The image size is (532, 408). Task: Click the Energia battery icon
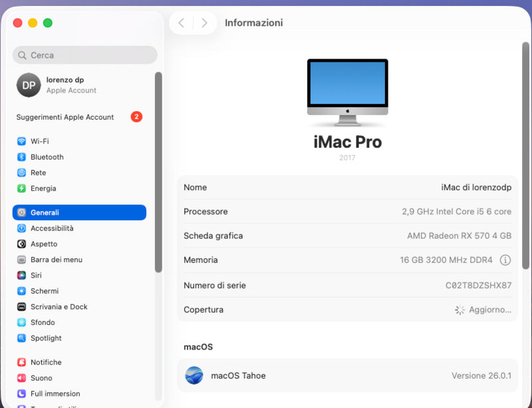point(21,188)
